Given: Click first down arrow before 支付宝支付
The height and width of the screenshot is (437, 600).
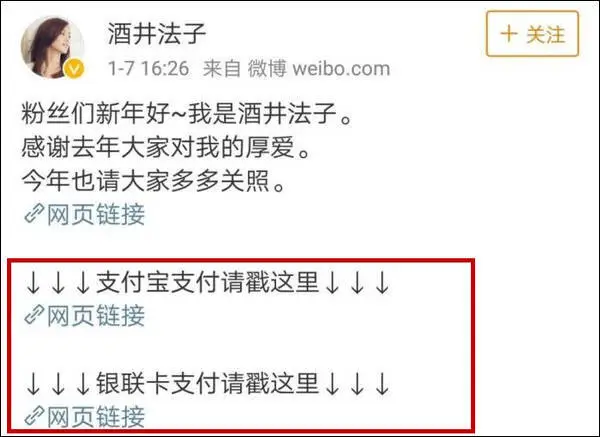Looking at the screenshot, I should pos(33,284).
